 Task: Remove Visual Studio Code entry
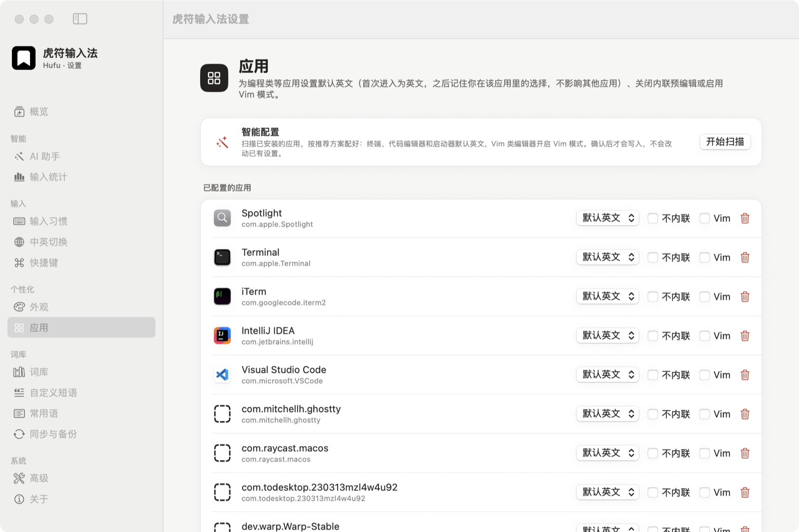coord(745,375)
